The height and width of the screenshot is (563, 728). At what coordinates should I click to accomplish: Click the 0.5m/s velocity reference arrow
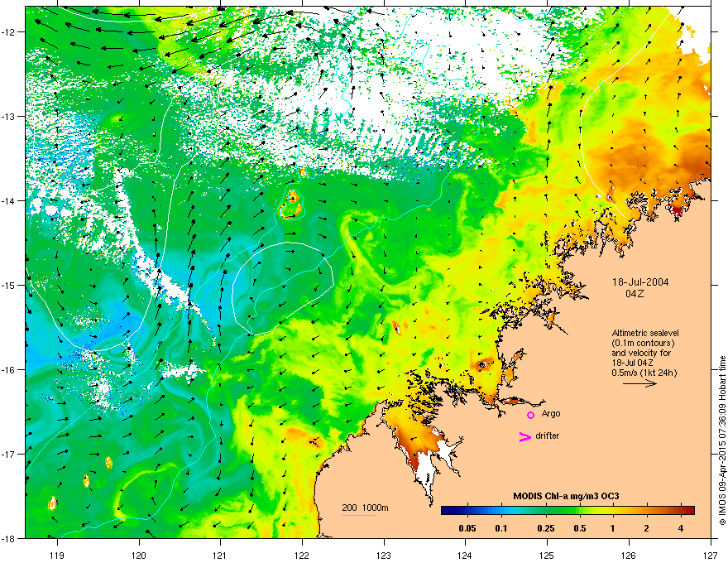(x=639, y=383)
